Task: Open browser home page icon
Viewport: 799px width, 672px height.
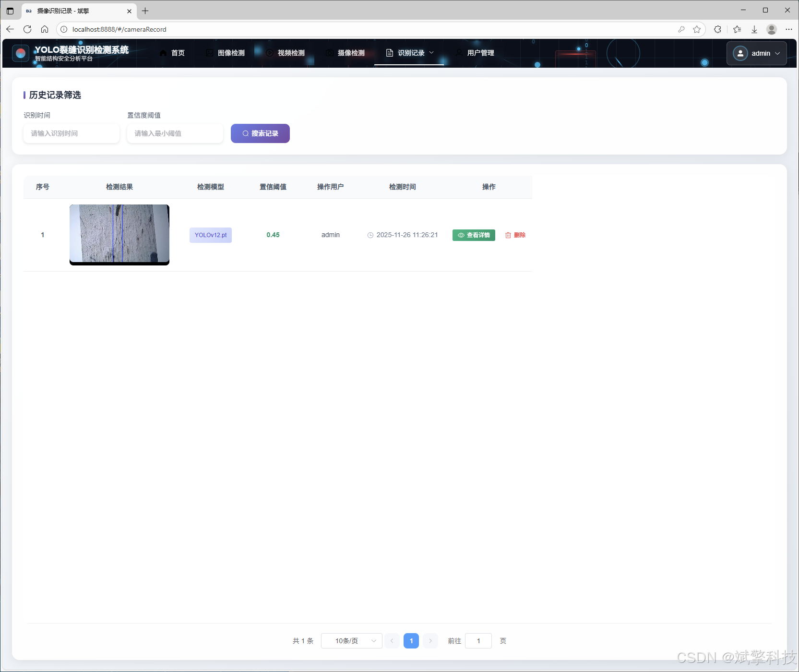Action: pyautogui.click(x=45, y=29)
